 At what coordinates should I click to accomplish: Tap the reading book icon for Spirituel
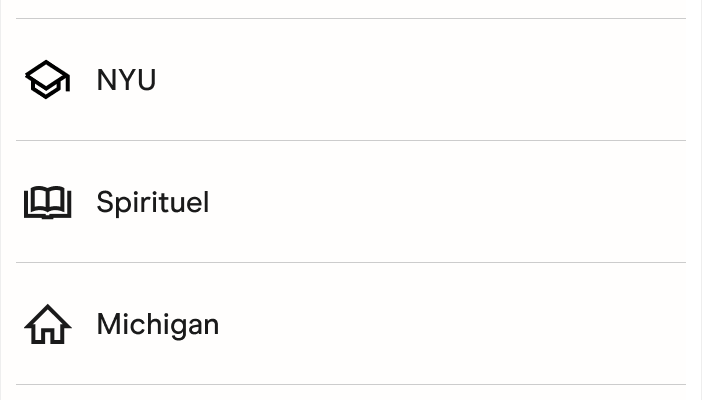tap(47, 202)
